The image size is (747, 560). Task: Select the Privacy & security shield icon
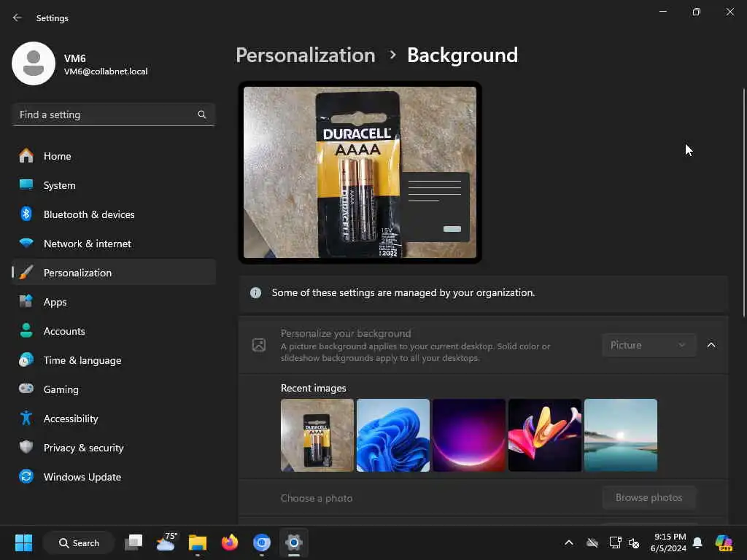click(x=26, y=447)
